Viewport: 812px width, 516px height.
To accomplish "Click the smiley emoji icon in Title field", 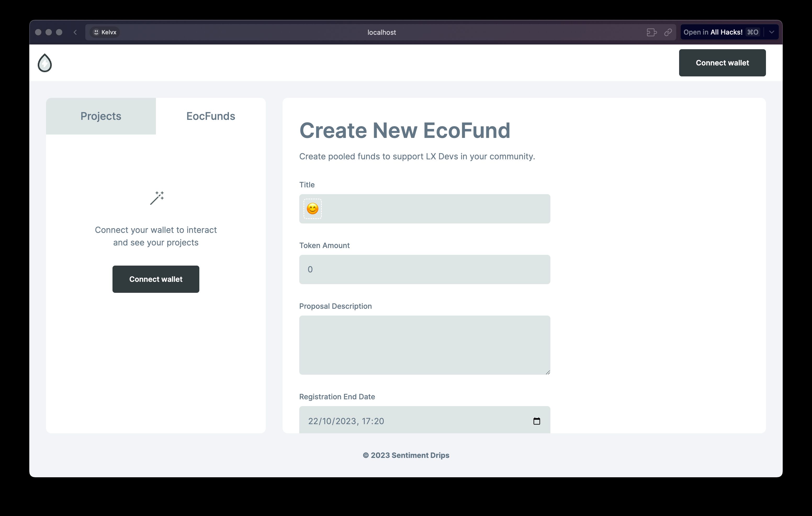I will tap(313, 208).
